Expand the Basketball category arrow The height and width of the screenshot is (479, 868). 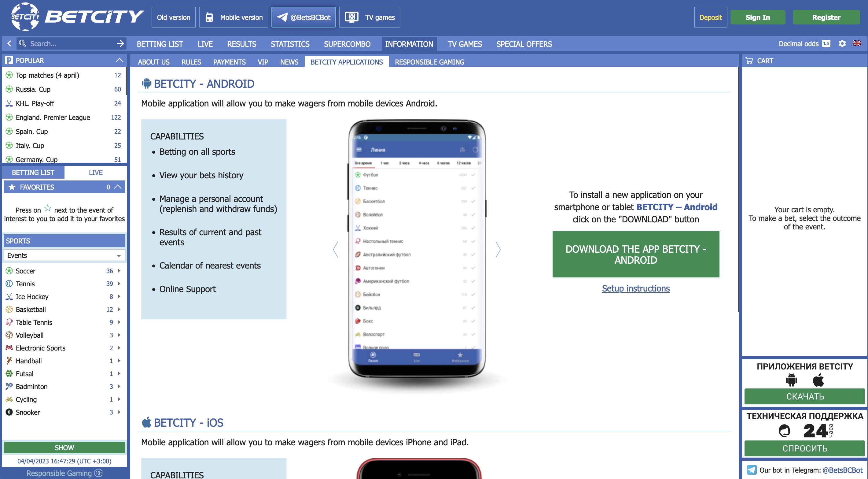(119, 309)
